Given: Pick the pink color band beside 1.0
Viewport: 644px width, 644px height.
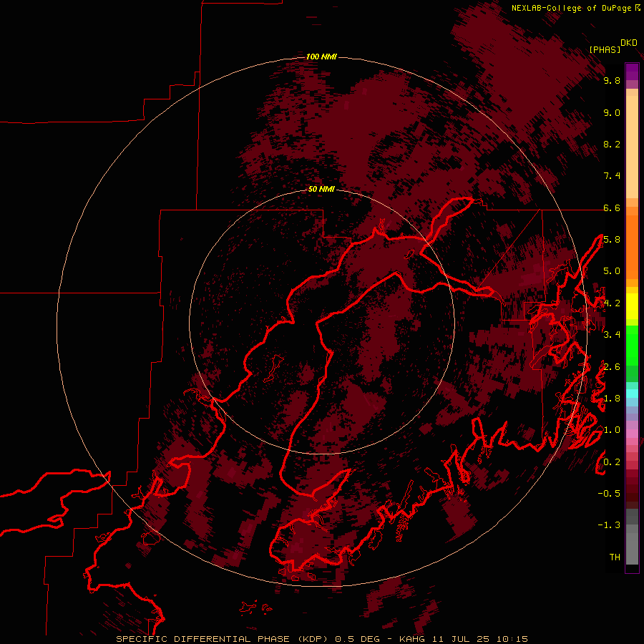Looking at the screenshot, I should coord(632,434).
